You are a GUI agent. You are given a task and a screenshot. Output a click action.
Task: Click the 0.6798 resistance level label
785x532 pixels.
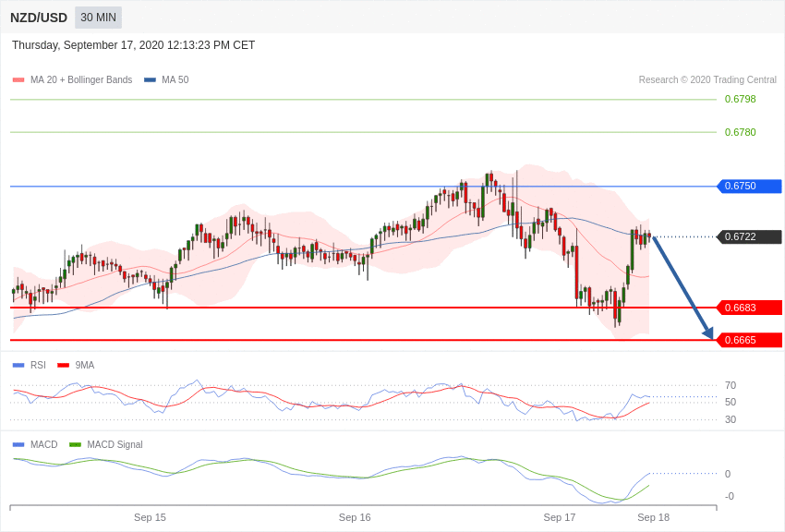[x=740, y=99]
